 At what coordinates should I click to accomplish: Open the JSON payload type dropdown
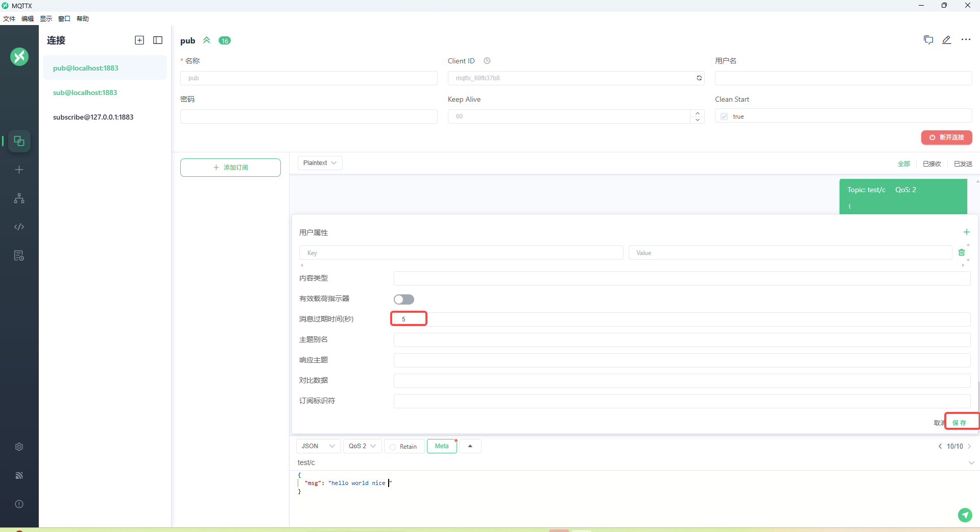coord(318,446)
